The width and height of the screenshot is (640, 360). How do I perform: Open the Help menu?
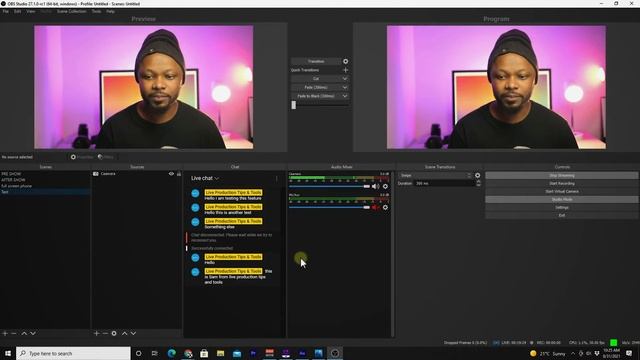pyautogui.click(x=110, y=11)
